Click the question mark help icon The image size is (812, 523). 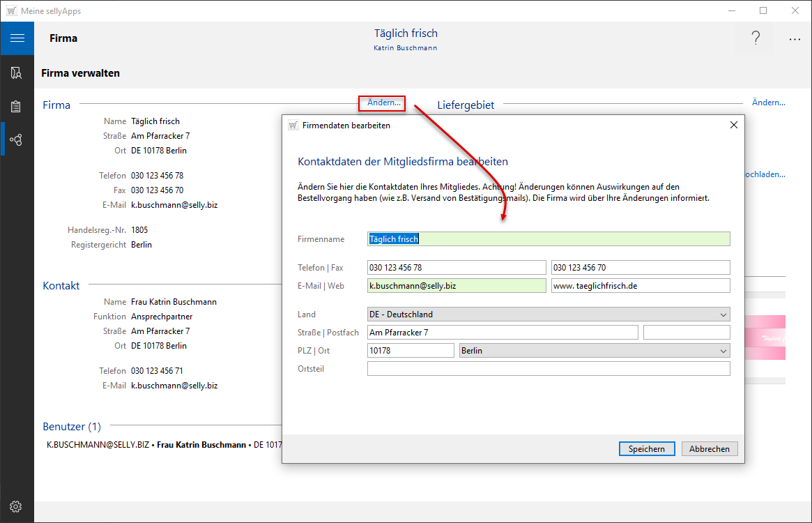pos(755,39)
